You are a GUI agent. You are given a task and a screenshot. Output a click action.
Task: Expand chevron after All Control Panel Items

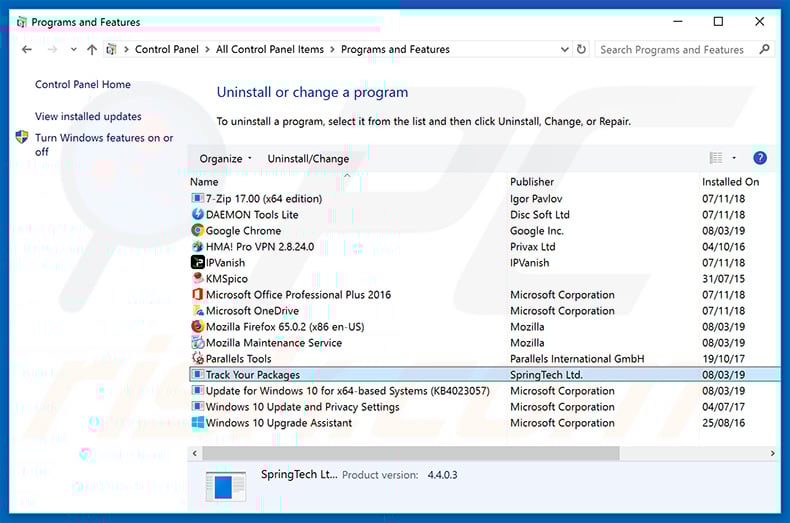[332, 49]
